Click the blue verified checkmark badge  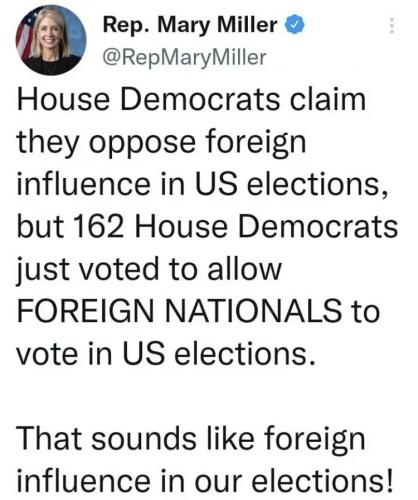click(x=294, y=25)
